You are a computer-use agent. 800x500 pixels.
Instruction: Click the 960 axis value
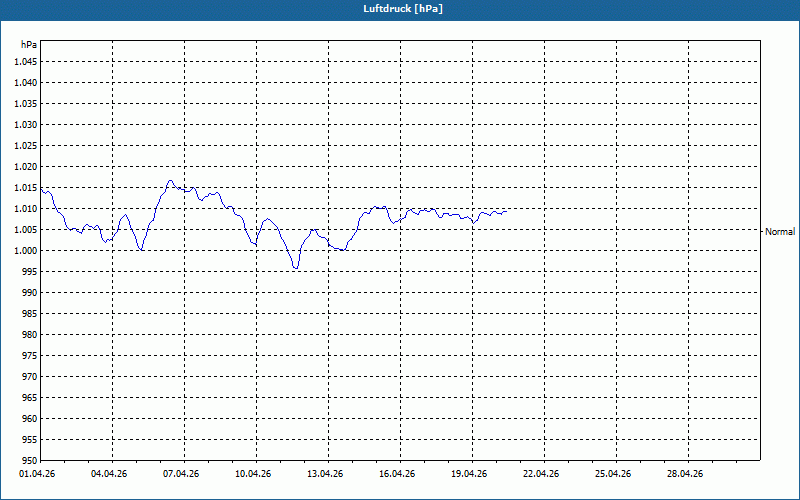coord(30,418)
